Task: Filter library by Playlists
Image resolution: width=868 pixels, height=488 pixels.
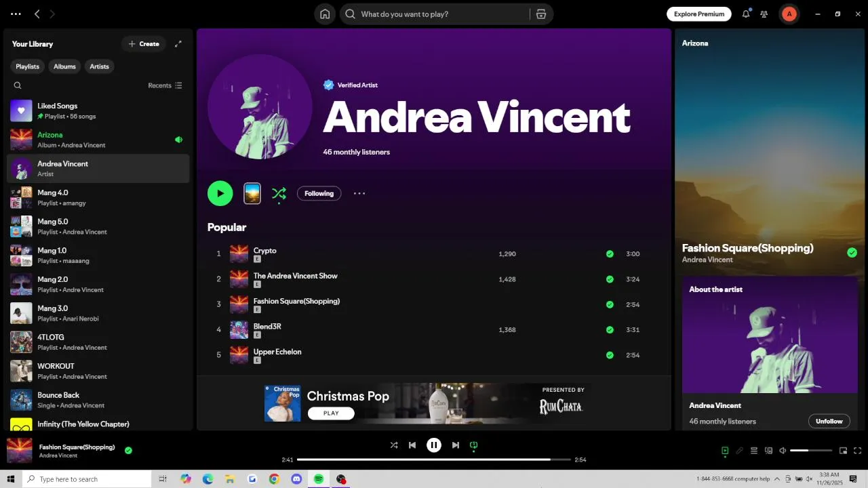Action: point(28,66)
